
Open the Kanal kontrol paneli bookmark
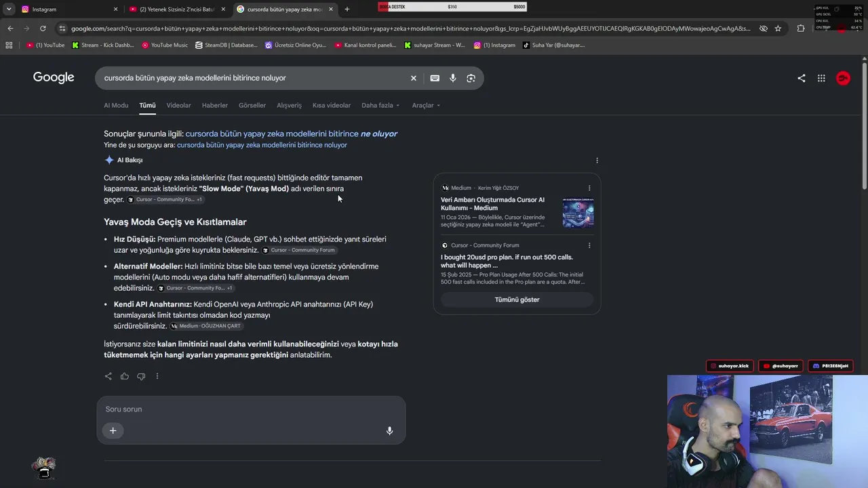coord(366,45)
